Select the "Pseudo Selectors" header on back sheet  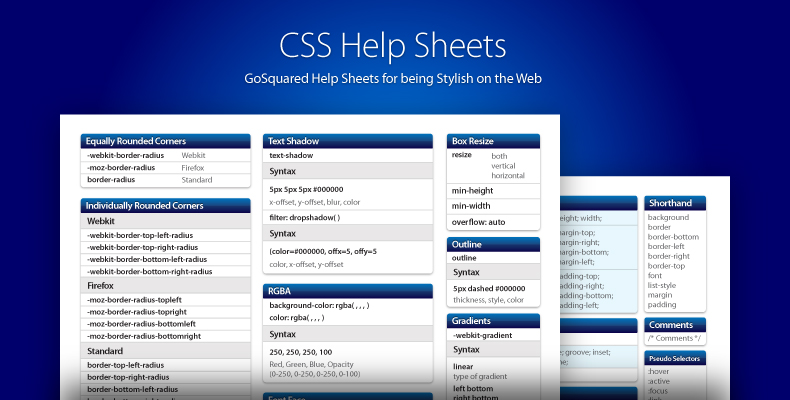[675, 359]
